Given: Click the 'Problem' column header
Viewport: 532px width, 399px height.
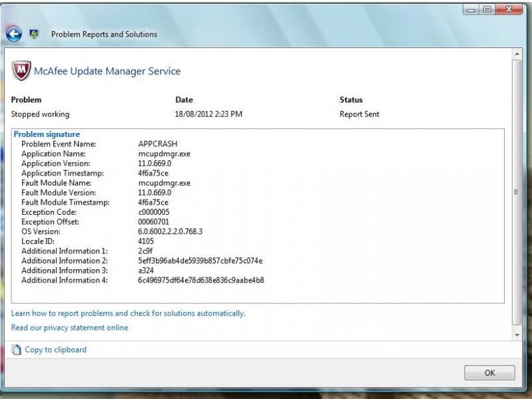Looking at the screenshot, I should pyautogui.click(x=26, y=100).
